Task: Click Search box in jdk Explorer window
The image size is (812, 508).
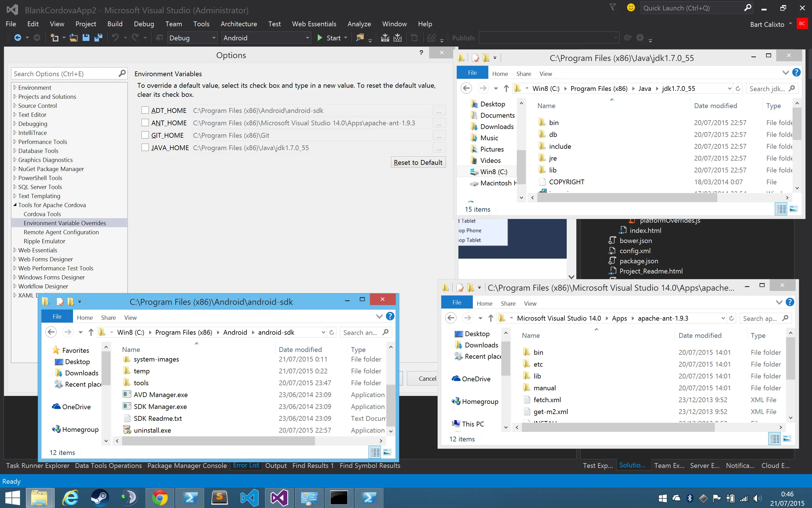Action: 772,88
